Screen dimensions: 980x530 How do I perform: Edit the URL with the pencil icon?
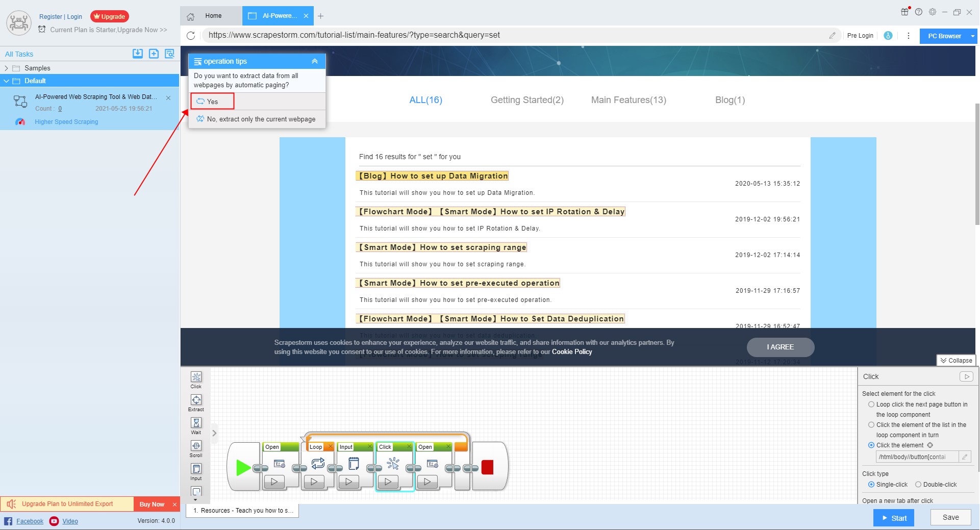(x=832, y=35)
